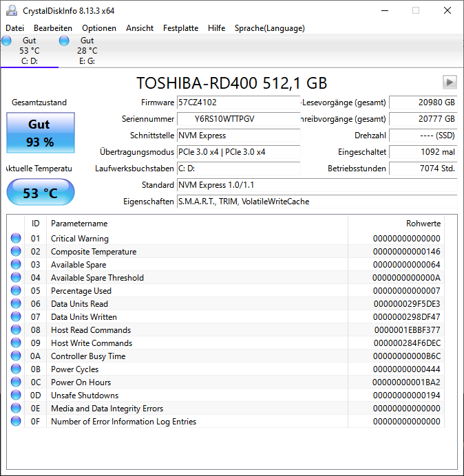Screen dimensions: 464x476
Task: Click the Gesamtzustand label
Action: [x=39, y=102]
